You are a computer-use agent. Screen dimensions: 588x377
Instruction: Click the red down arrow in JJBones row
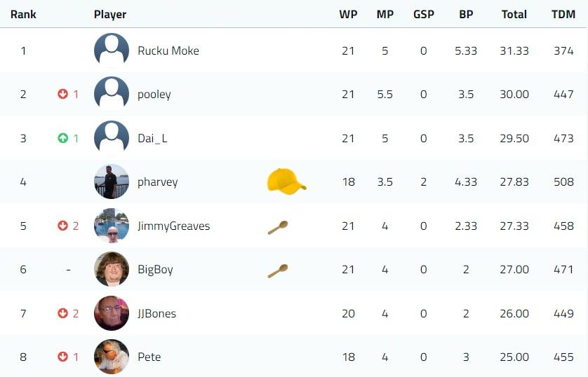[62, 313]
